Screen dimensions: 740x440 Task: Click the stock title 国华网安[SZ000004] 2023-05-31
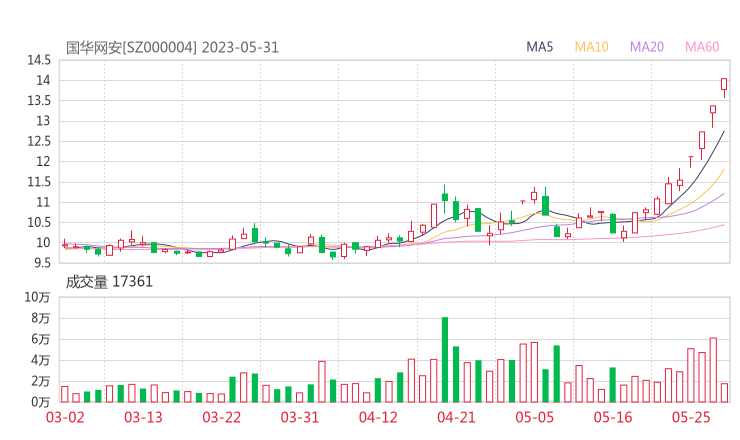click(172, 48)
